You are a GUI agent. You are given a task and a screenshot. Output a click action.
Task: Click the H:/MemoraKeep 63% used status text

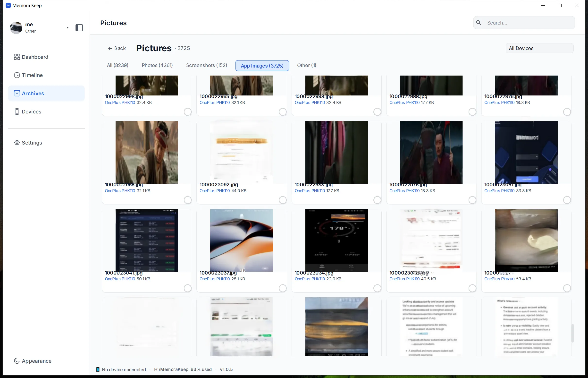(x=183, y=369)
